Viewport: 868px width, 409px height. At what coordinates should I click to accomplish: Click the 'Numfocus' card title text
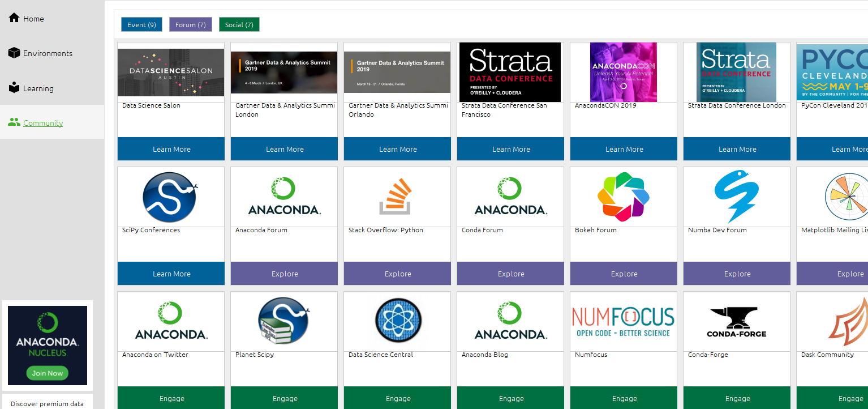pos(591,355)
